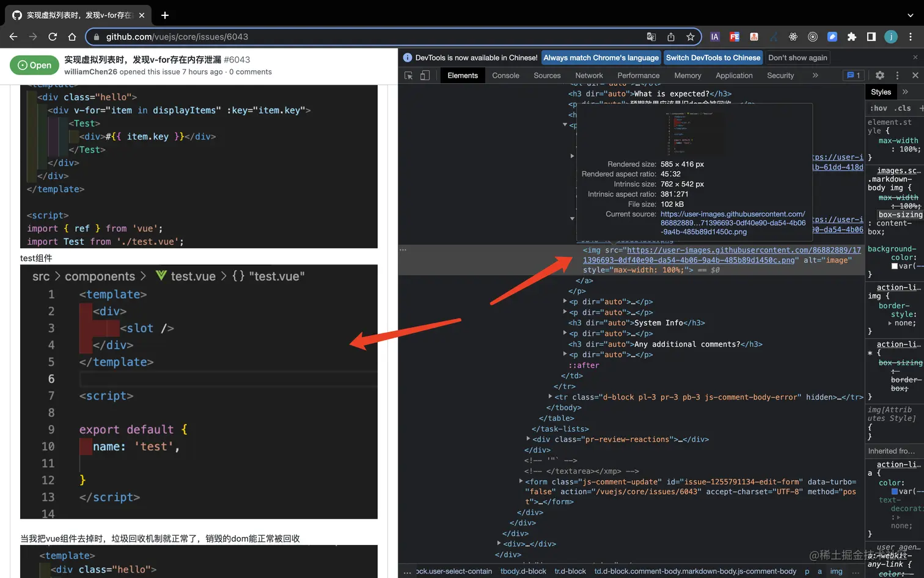Click 'Switch DevTools to Chinese' button
Image resolution: width=924 pixels, height=578 pixels.
[x=713, y=57]
